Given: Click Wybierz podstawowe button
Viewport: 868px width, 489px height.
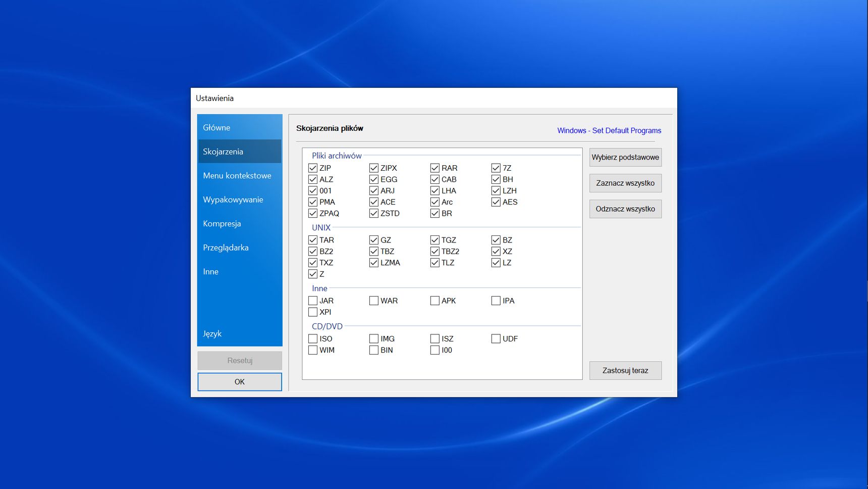Looking at the screenshot, I should click(x=625, y=157).
